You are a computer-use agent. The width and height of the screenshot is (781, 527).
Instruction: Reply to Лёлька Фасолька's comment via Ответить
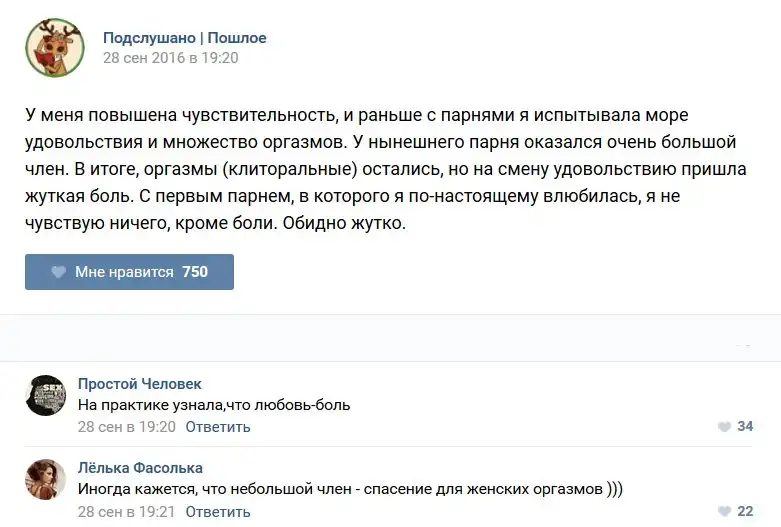[217, 511]
